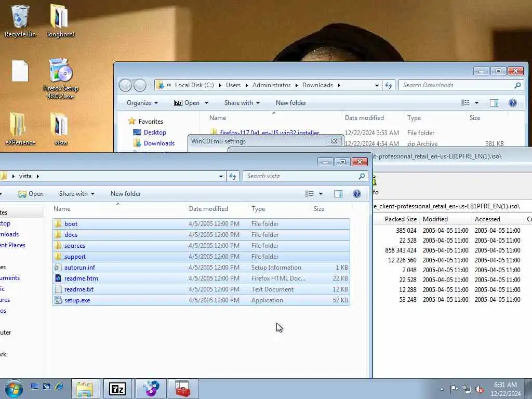Sort vista files by Date modified column
The width and height of the screenshot is (532, 399).
[x=217, y=209]
